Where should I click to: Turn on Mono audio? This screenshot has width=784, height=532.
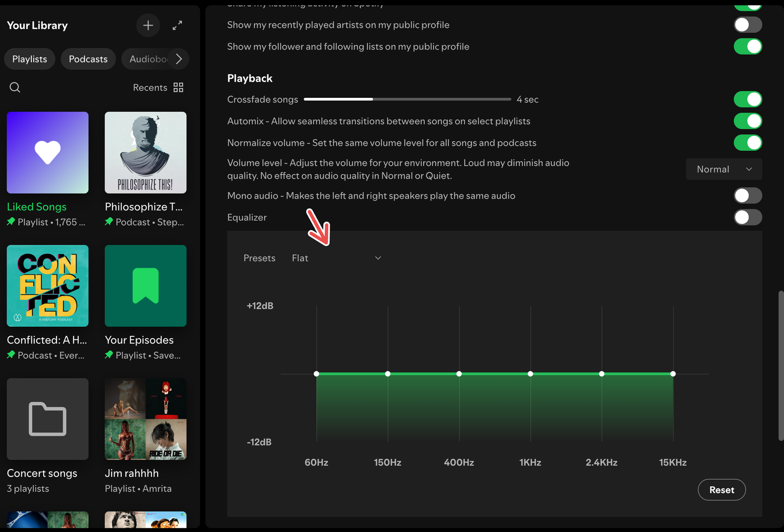point(747,195)
